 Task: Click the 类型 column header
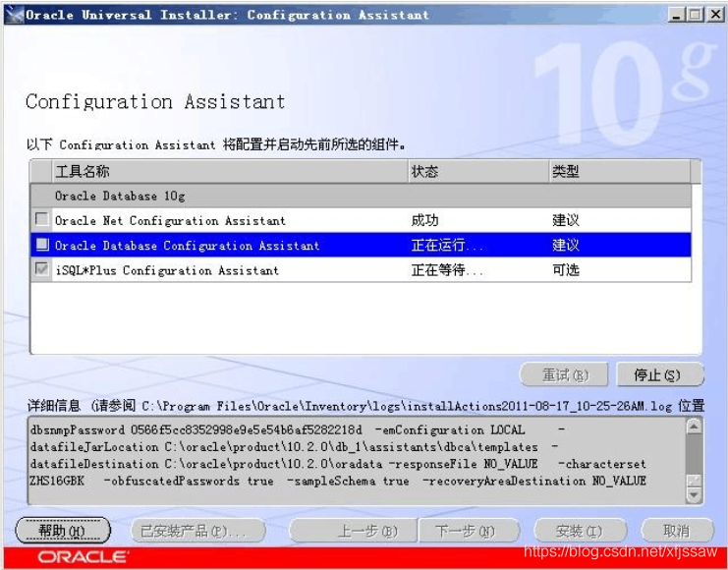coord(620,171)
